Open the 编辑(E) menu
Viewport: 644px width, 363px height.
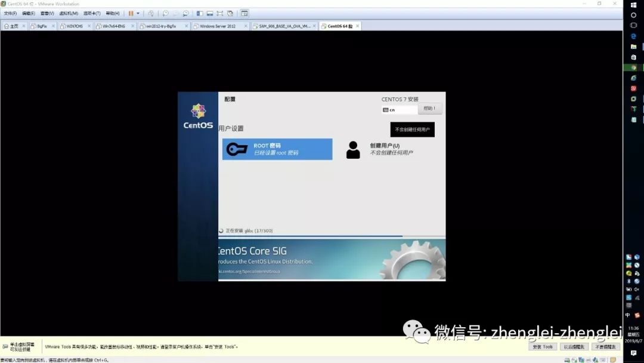point(29,14)
